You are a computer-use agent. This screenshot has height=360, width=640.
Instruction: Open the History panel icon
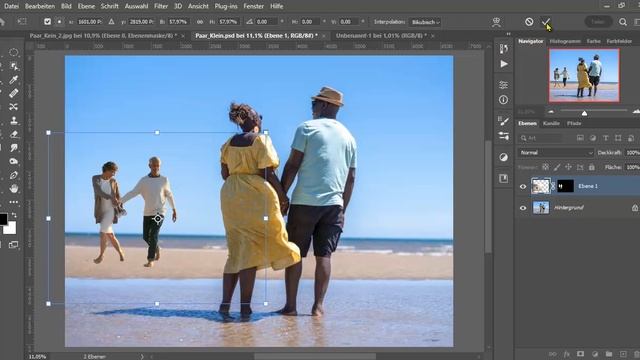coord(504,49)
